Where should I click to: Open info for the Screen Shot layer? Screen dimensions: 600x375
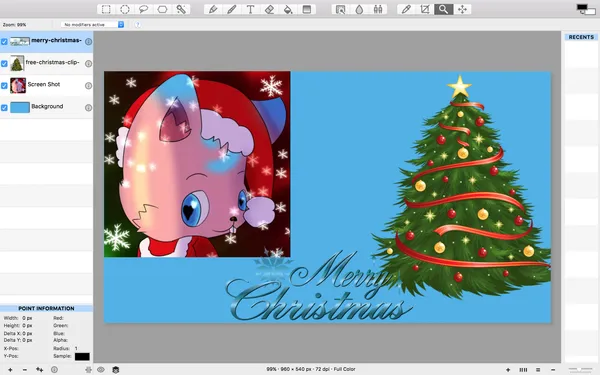click(88, 86)
